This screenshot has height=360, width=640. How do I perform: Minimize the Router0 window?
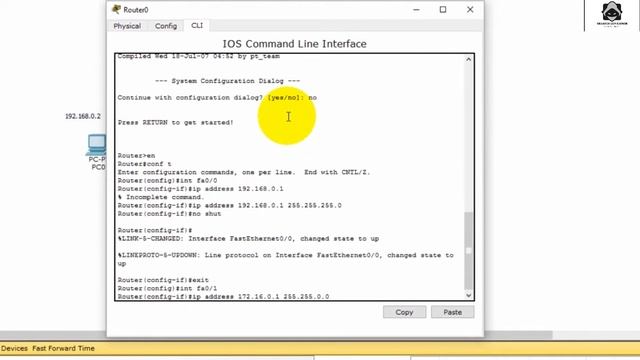point(416,9)
